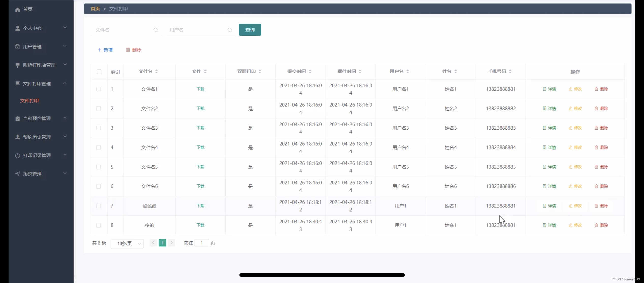Click the 附近打印店管理 sidebar icon
The width and height of the screenshot is (644, 283).
(x=17, y=65)
